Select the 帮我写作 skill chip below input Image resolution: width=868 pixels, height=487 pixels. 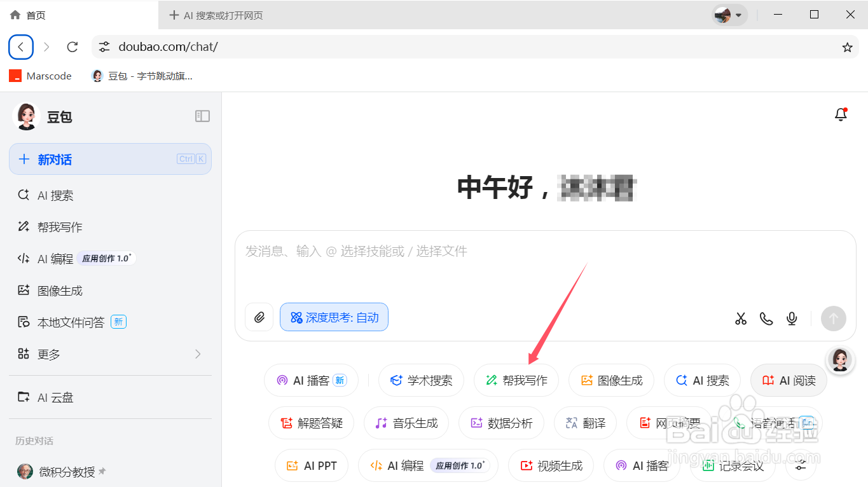tap(516, 380)
